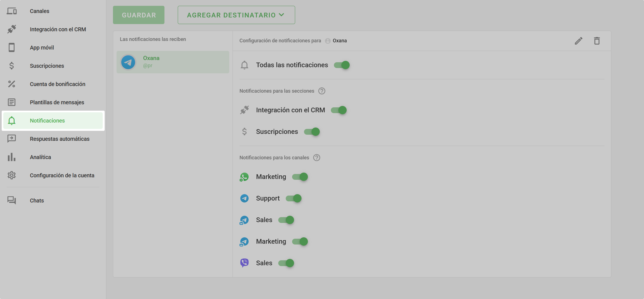Viewport: 644px width, 299px height.
Task: Toggle Todas las notificaciones switch
Action: click(342, 65)
